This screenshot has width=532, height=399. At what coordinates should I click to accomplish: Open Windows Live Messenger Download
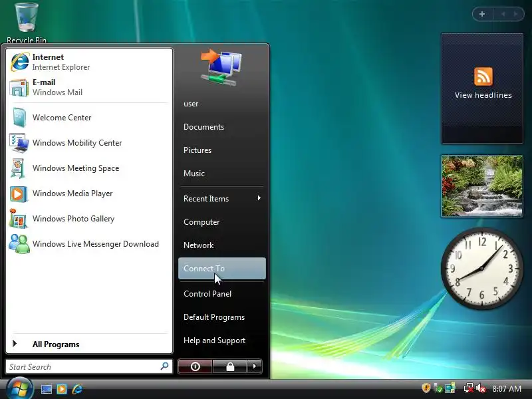tap(89, 244)
